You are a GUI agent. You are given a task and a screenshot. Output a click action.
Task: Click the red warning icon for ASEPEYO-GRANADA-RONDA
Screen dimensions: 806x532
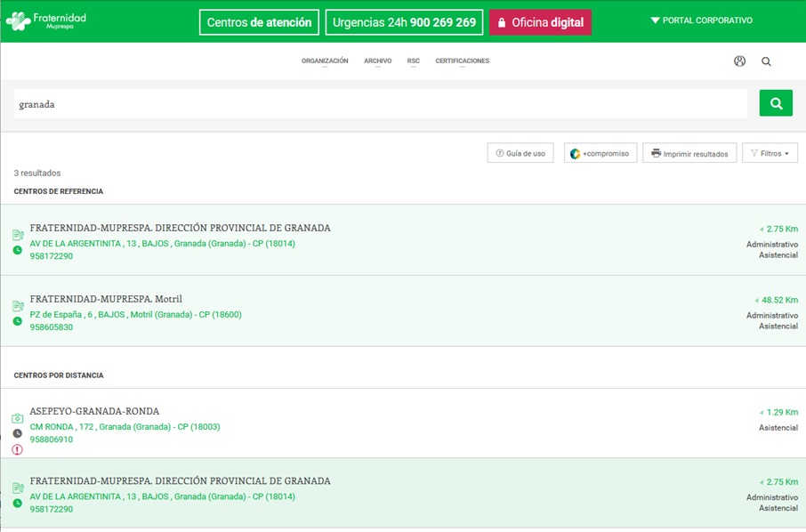pyautogui.click(x=18, y=450)
